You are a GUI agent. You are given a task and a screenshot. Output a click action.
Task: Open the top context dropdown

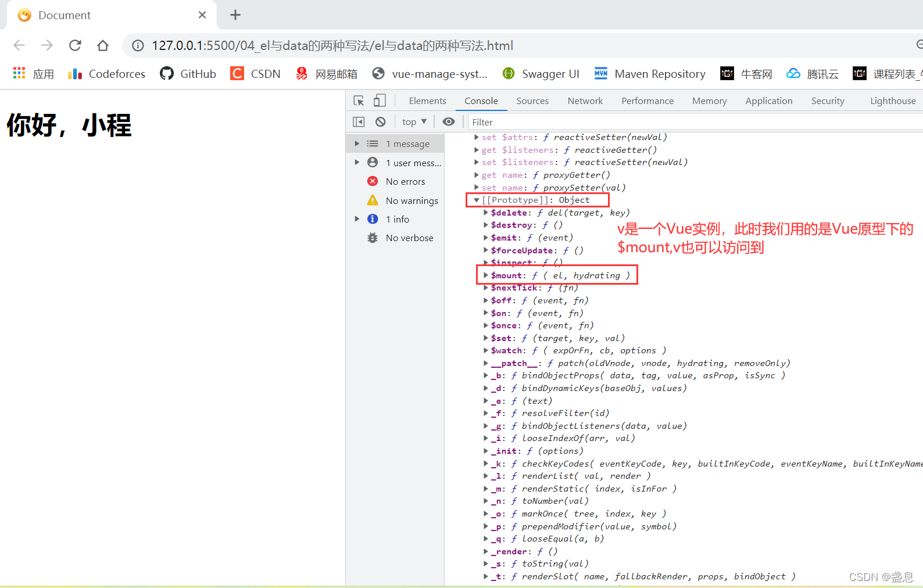pyautogui.click(x=414, y=121)
